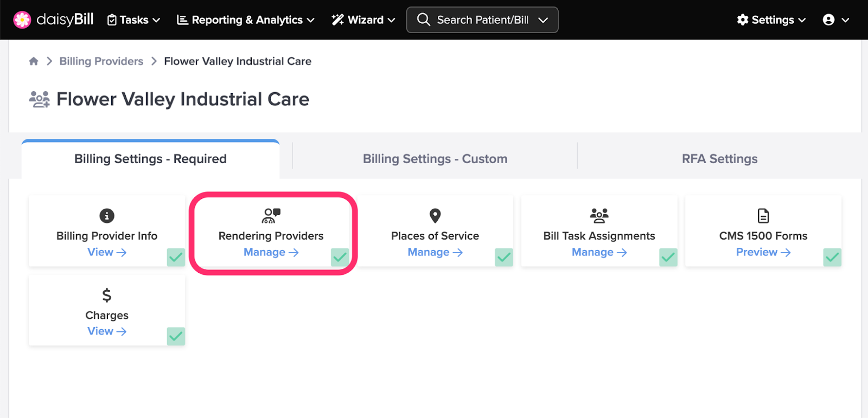Click into the Search Patient/Bill field

pyautogui.click(x=483, y=20)
